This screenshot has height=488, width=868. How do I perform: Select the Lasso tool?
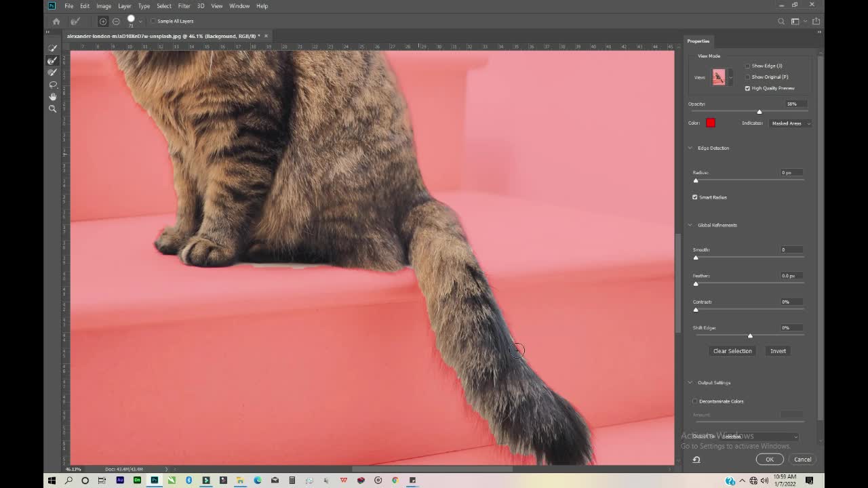pyautogui.click(x=53, y=85)
